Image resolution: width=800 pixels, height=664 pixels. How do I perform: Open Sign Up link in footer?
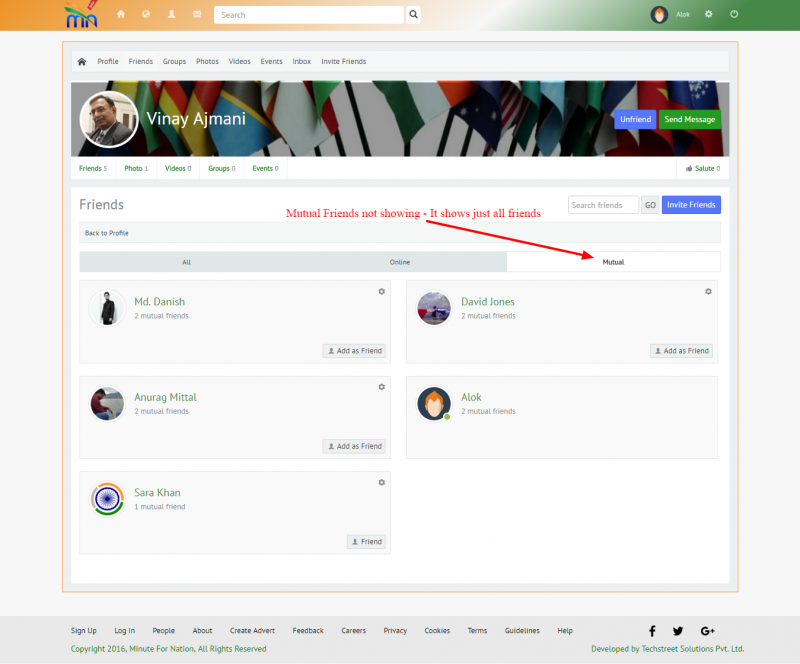(84, 631)
